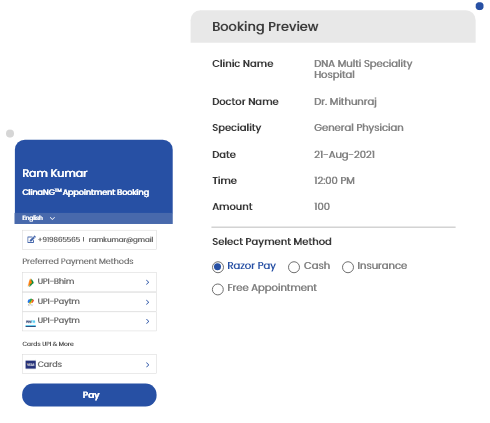Open the first UPI-Paytm payment entry

[x=89, y=302]
